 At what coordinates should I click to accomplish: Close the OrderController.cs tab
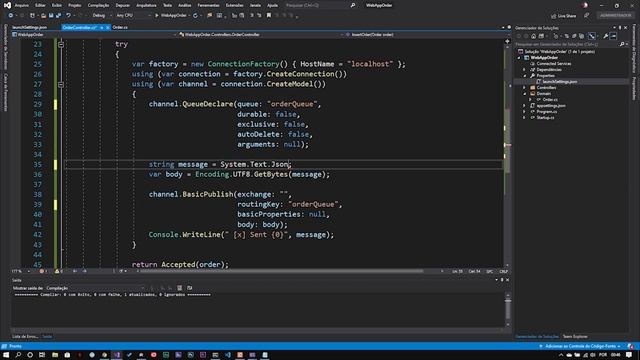(108, 27)
